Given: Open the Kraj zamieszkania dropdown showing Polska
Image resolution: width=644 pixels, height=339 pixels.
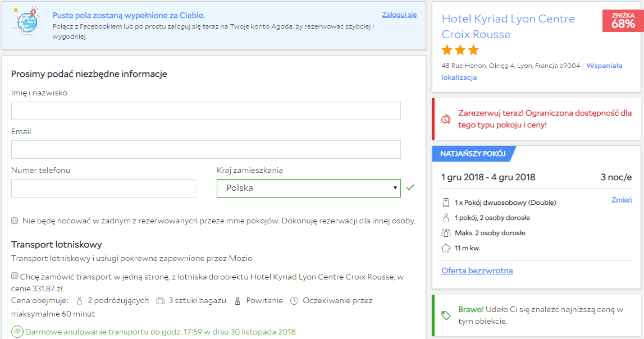Looking at the screenshot, I should pyautogui.click(x=308, y=188).
